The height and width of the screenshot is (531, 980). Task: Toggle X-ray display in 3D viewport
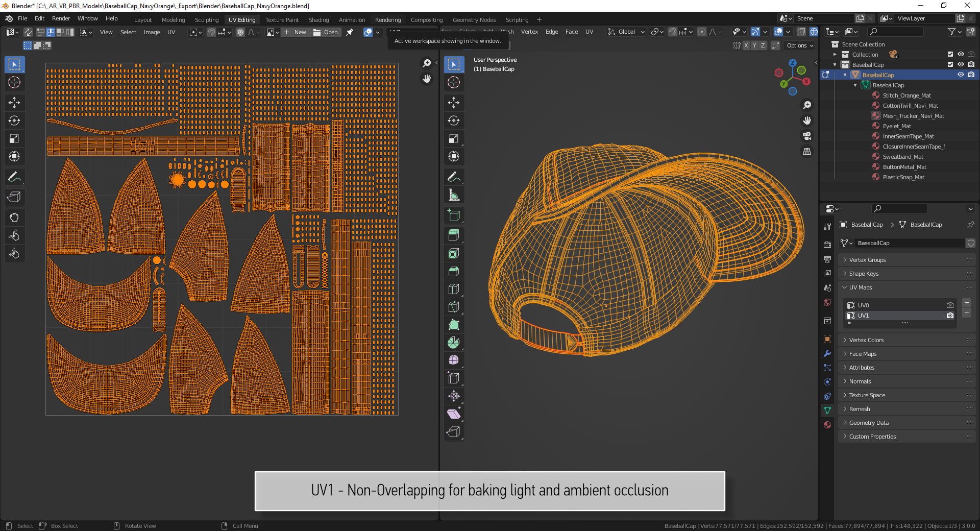pos(801,32)
